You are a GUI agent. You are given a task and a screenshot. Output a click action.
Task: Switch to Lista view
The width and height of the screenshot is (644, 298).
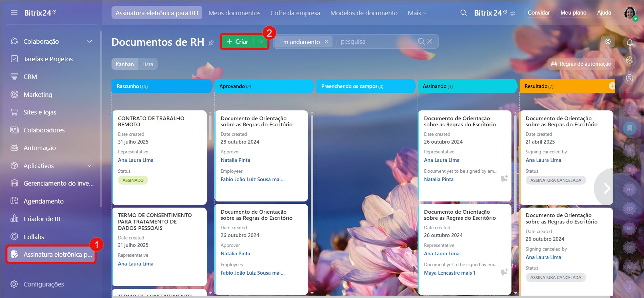(x=147, y=64)
